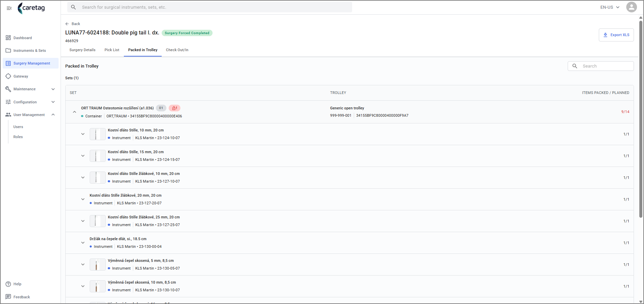Viewport: 644px width, 304px height.
Task: Open Roles under User Management
Action: coord(18,137)
